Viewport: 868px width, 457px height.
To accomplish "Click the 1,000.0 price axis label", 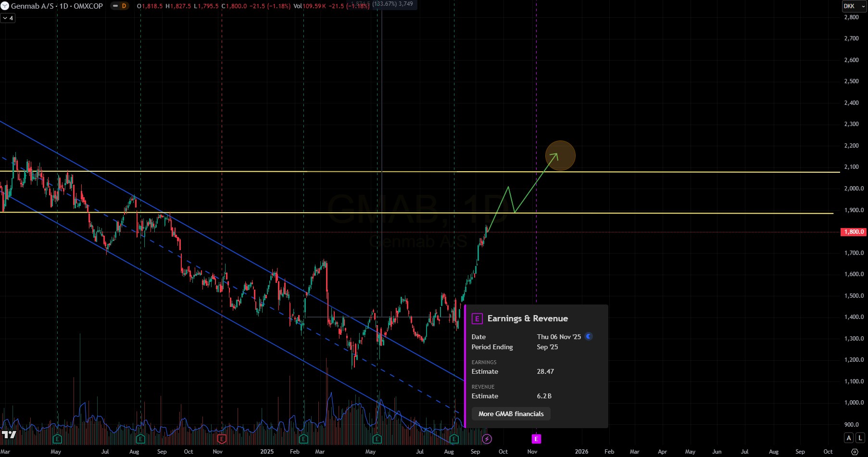I will 854,403.
